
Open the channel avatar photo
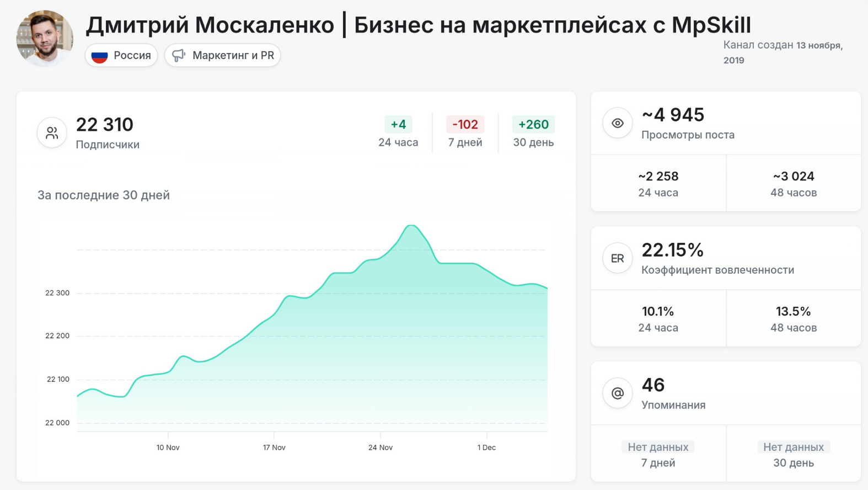tap(45, 38)
